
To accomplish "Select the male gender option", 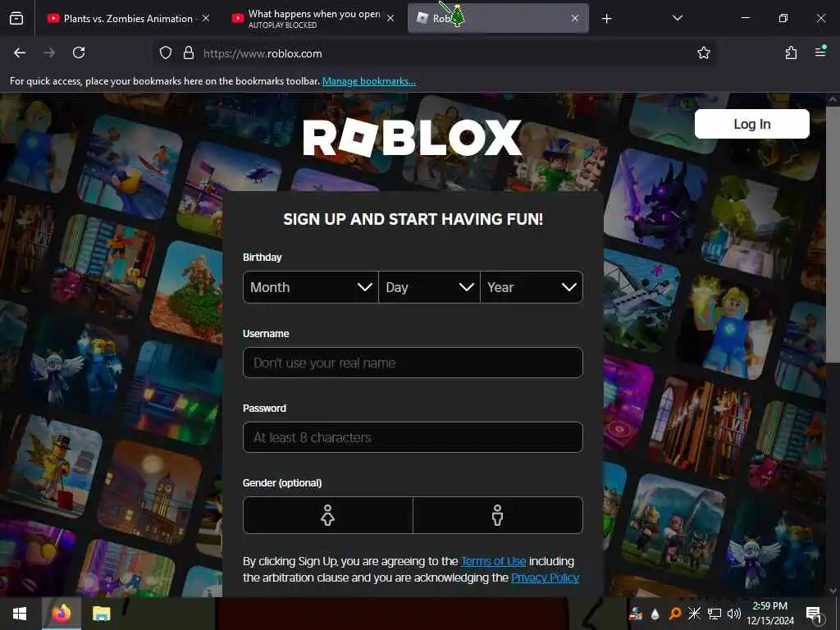I will tap(498, 515).
